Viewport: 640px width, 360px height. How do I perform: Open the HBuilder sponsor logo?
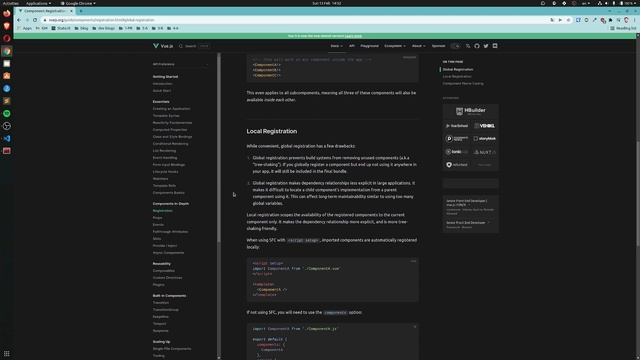(x=471, y=111)
